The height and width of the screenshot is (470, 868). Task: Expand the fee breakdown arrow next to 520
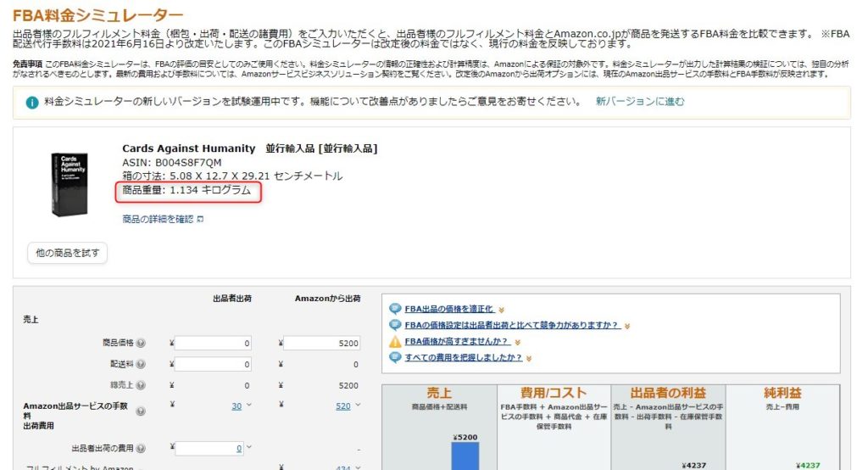[x=359, y=406]
